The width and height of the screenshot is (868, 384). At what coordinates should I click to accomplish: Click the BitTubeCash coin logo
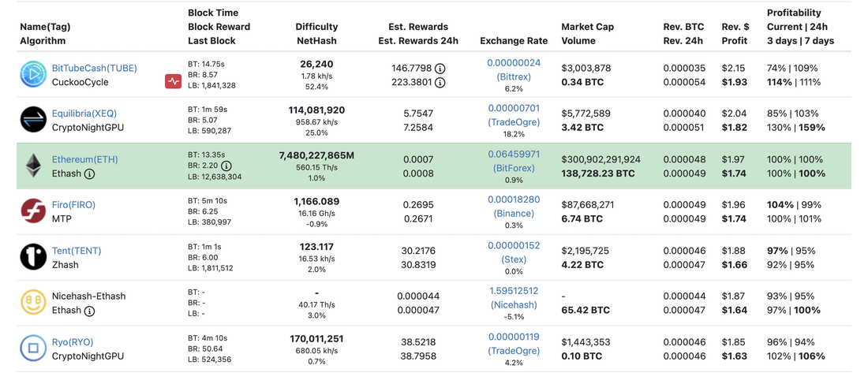[x=34, y=75]
